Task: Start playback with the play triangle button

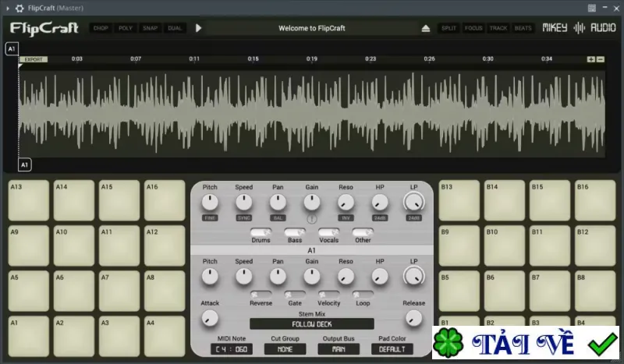Action: 199,28
